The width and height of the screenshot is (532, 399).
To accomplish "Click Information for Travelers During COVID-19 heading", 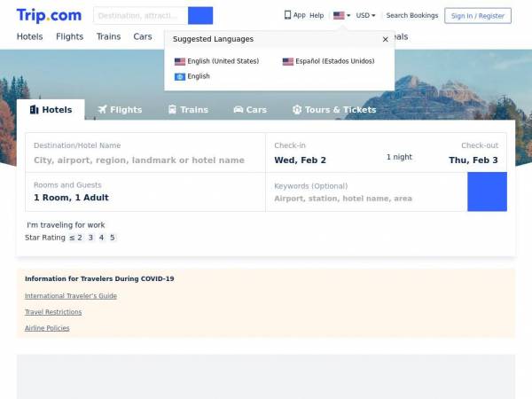I will (99, 278).
